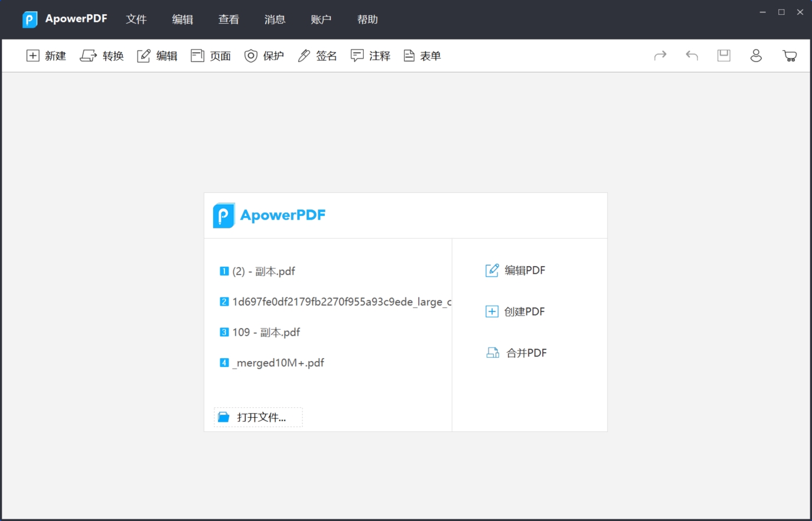This screenshot has height=521, width=812.
Task: Open the 文件 menu
Action: click(x=136, y=19)
